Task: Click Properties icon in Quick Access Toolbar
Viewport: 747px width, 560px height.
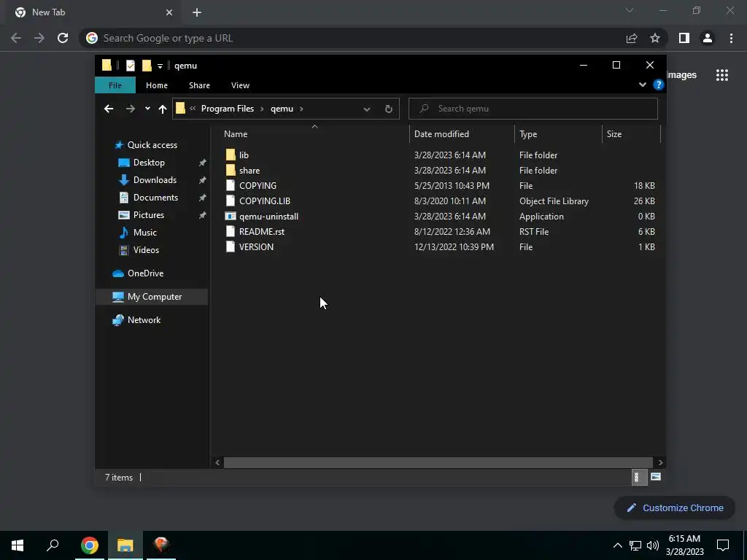Action: (x=130, y=66)
